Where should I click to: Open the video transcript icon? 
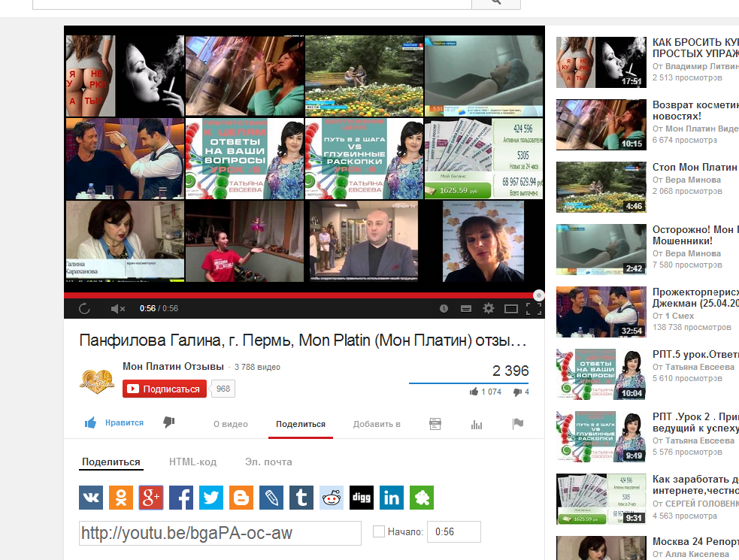pos(435,424)
